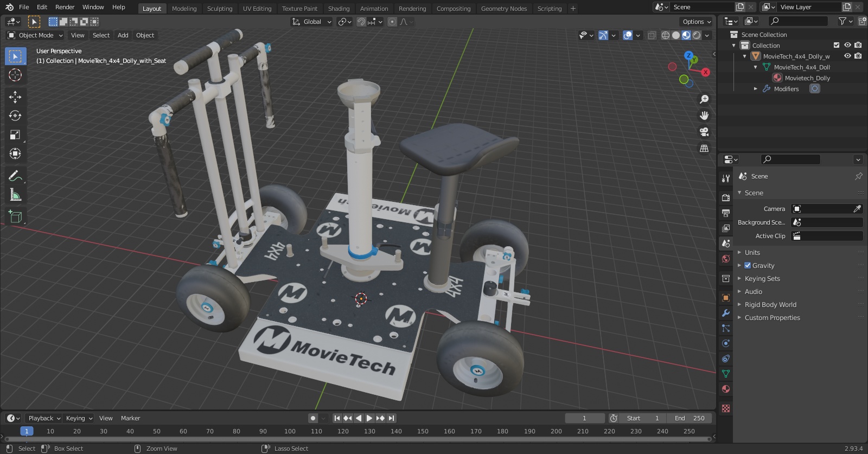This screenshot has width=868, height=454.
Task: Open the Render menu
Action: [x=65, y=7]
